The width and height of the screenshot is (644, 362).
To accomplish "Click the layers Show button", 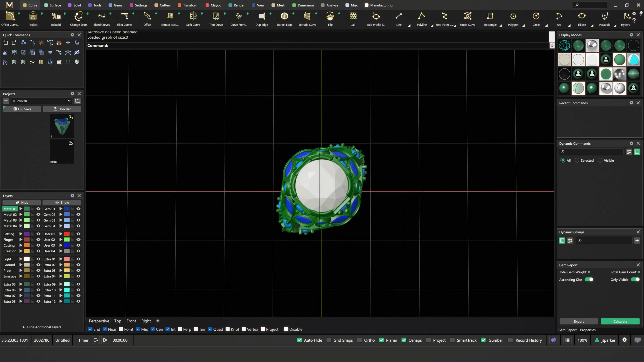I will tap(62, 202).
